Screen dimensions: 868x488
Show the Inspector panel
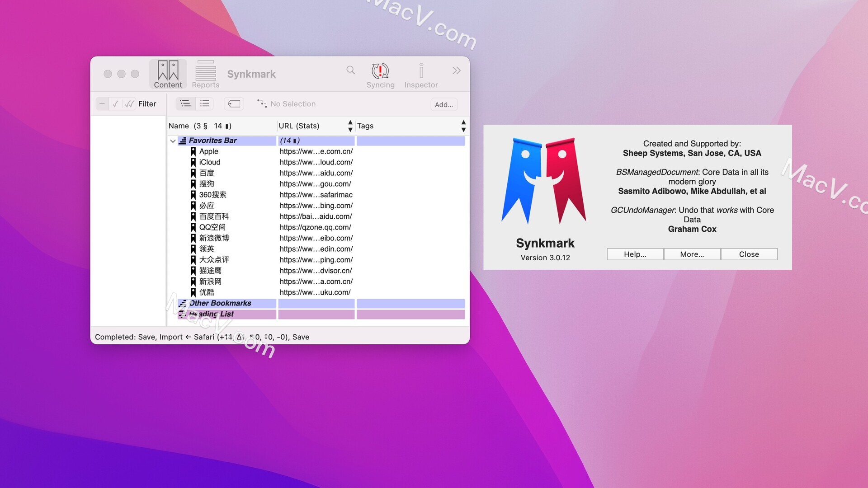[x=421, y=75]
